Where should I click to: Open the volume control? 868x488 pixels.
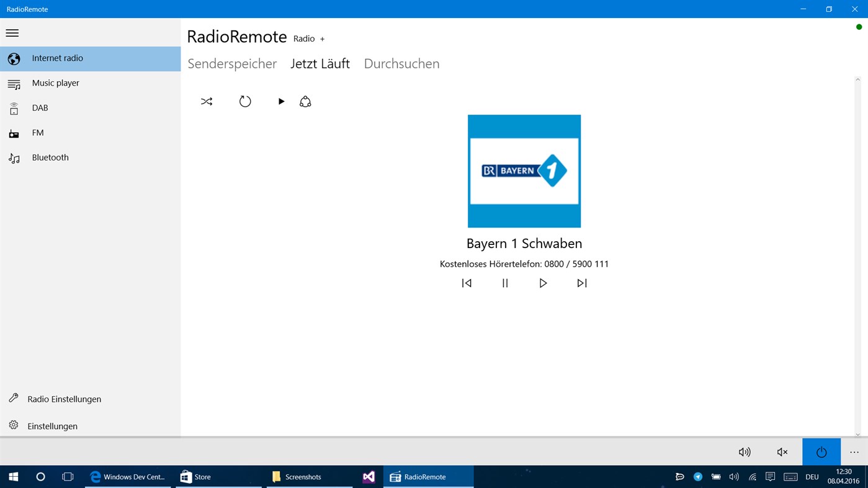744,451
